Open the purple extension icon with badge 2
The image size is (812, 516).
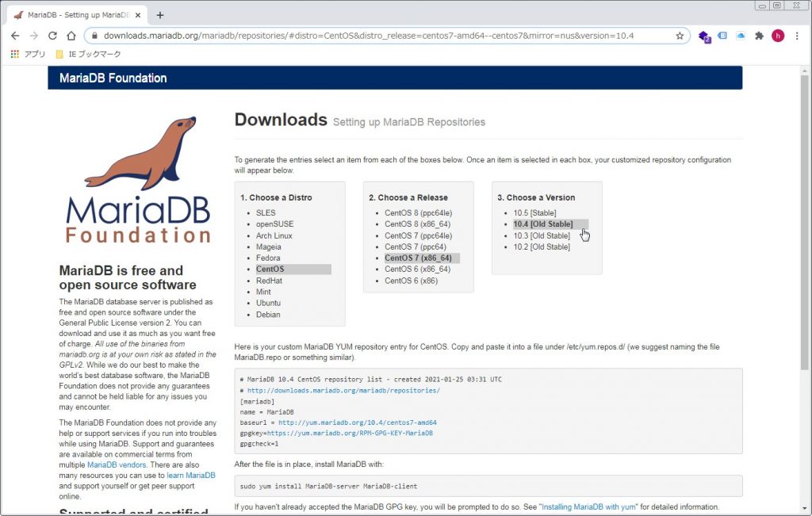(705, 36)
